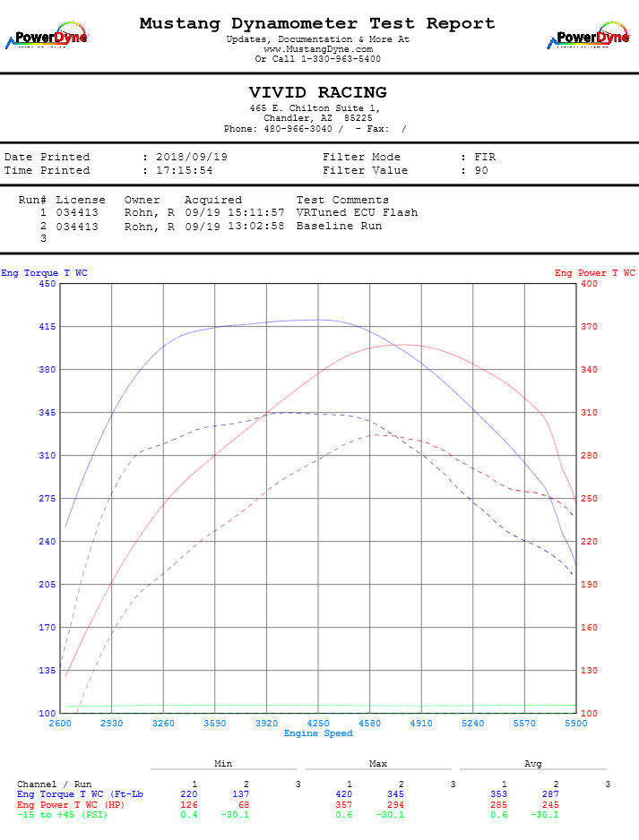Select the 'Baseline Run' comment
The image size is (639, 840).
click(340, 226)
